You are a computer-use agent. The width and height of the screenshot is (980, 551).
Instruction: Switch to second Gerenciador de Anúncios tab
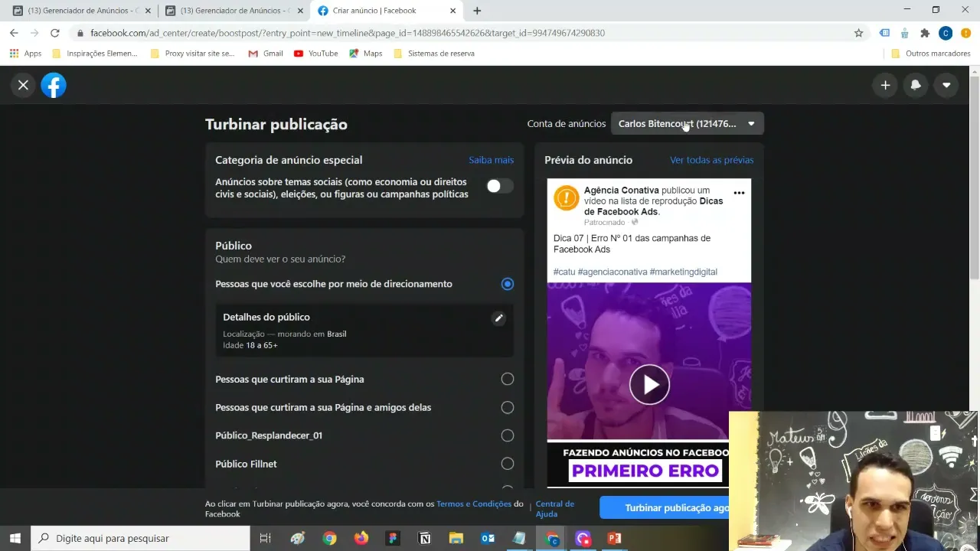234,11
